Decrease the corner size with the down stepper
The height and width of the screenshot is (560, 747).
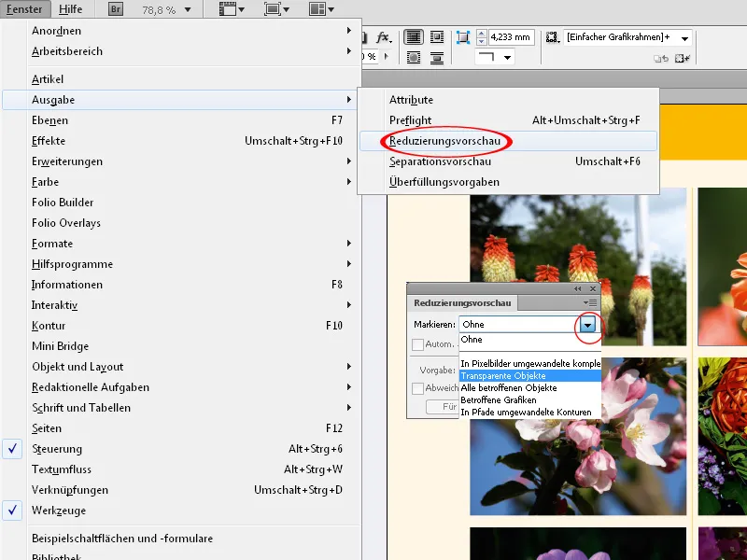pyautogui.click(x=481, y=41)
